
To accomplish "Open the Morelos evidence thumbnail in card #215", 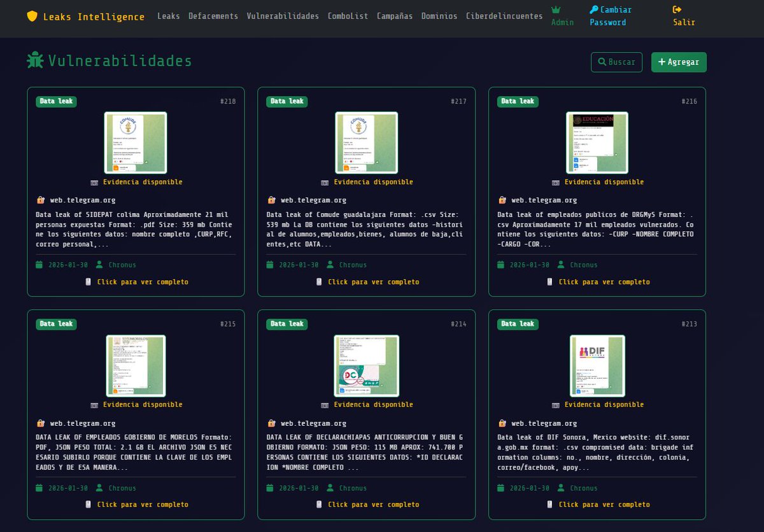I will pos(136,366).
